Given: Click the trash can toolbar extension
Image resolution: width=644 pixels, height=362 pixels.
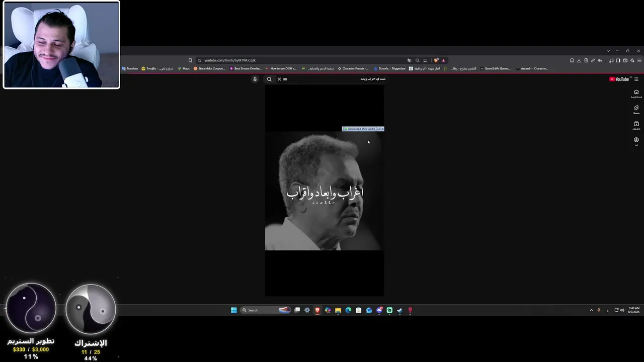Looking at the screenshot, I should [586, 60].
